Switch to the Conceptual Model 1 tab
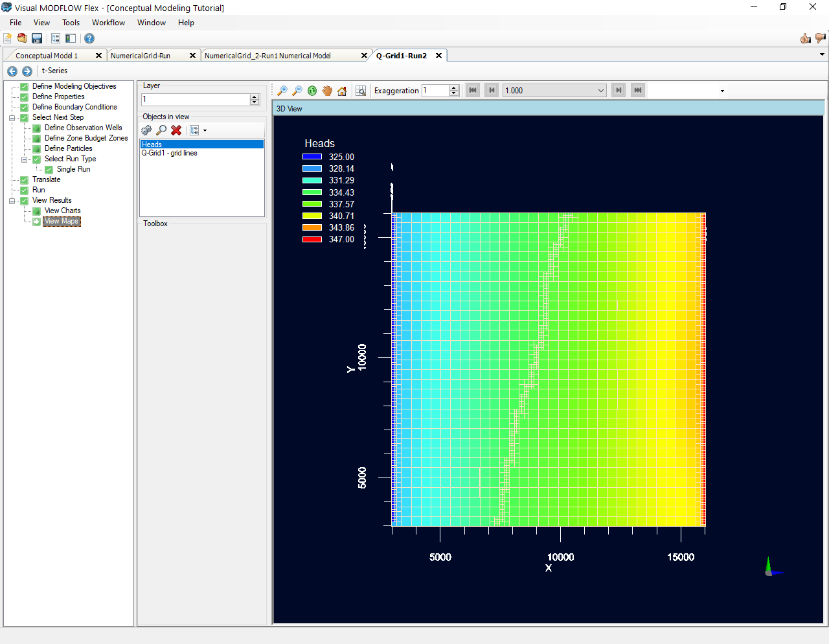 (x=49, y=55)
